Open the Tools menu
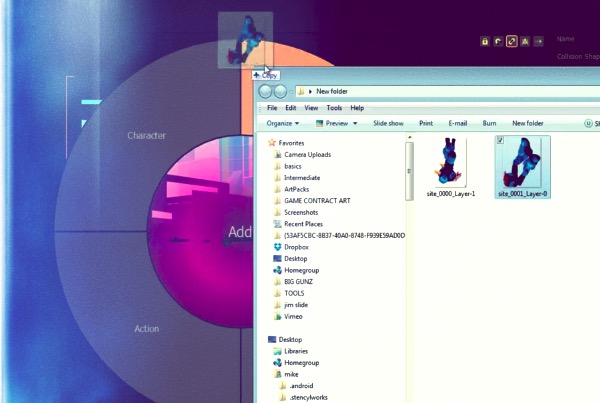 tap(334, 108)
